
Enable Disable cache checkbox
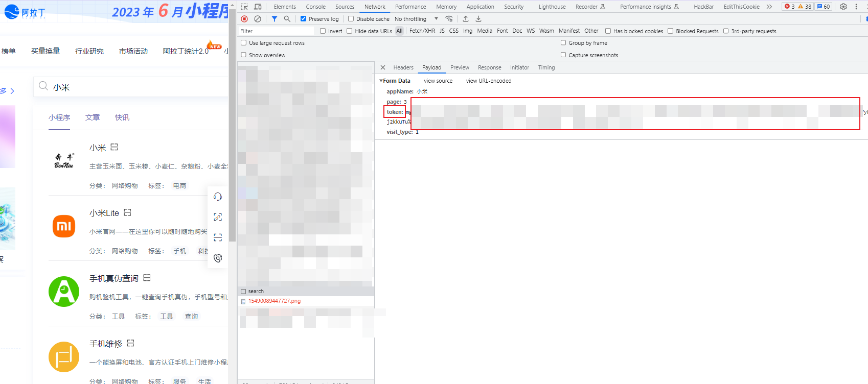click(x=351, y=19)
